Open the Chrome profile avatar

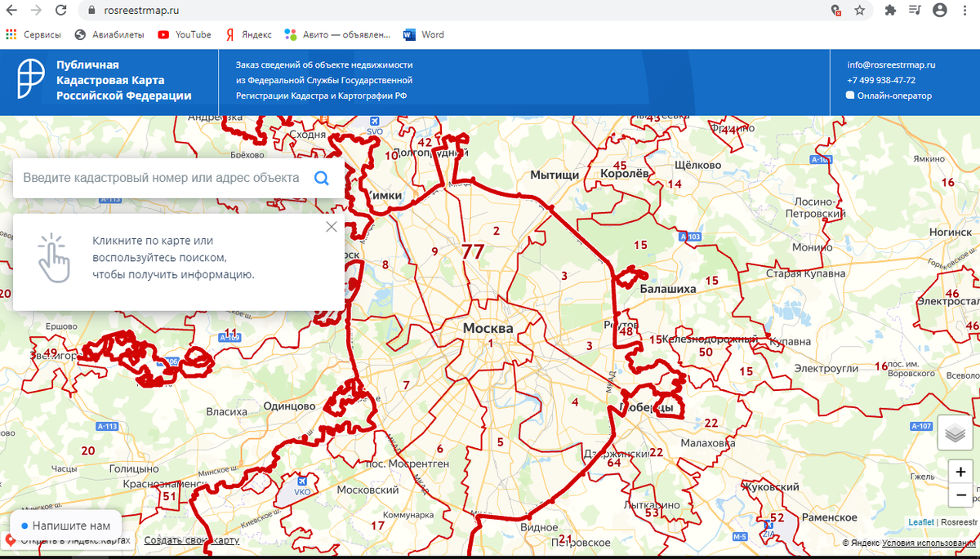(x=940, y=11)
